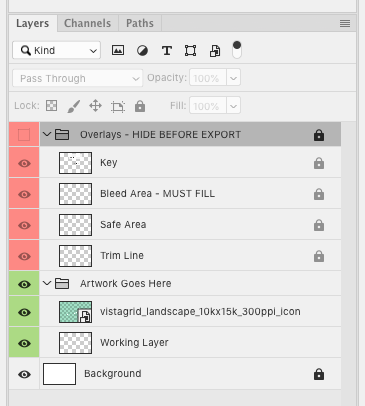Click the Overlays group folder icon
This screenshot has width=365, height=406.
pyautogui.click(x=62, y=135)
